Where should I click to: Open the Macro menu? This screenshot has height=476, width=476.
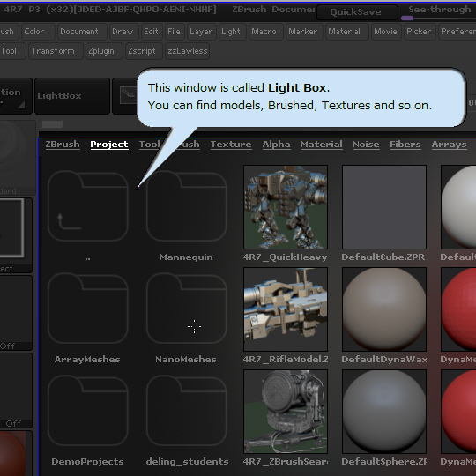coord(265,32)
